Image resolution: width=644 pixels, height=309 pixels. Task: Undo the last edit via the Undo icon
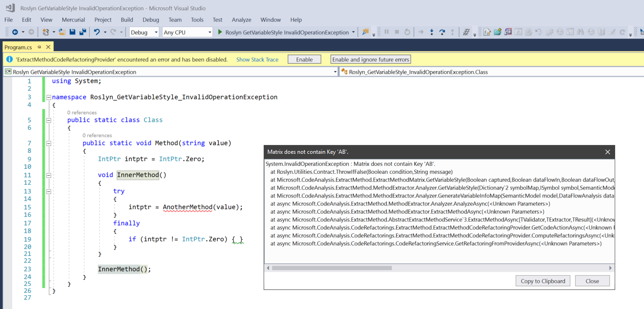pyautogui.click(x=97, y=31)
